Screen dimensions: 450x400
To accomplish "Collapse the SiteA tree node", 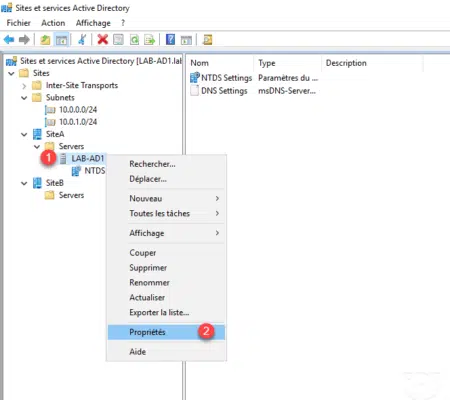I will [x=24, y=135].
